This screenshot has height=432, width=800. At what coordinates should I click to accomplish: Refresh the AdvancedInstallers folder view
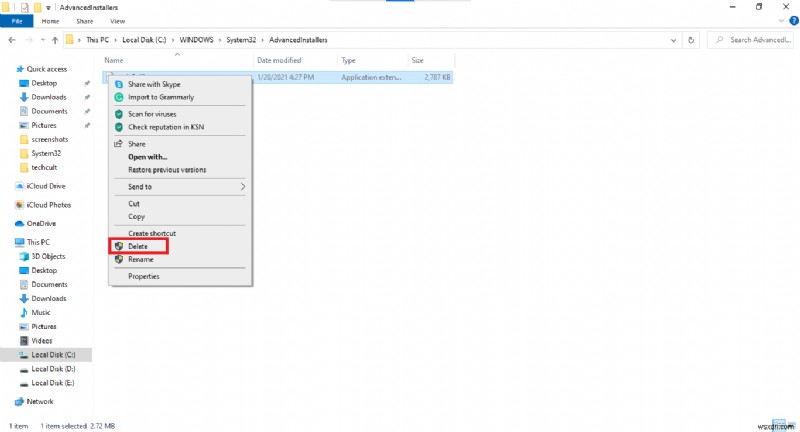click(691, 40)
